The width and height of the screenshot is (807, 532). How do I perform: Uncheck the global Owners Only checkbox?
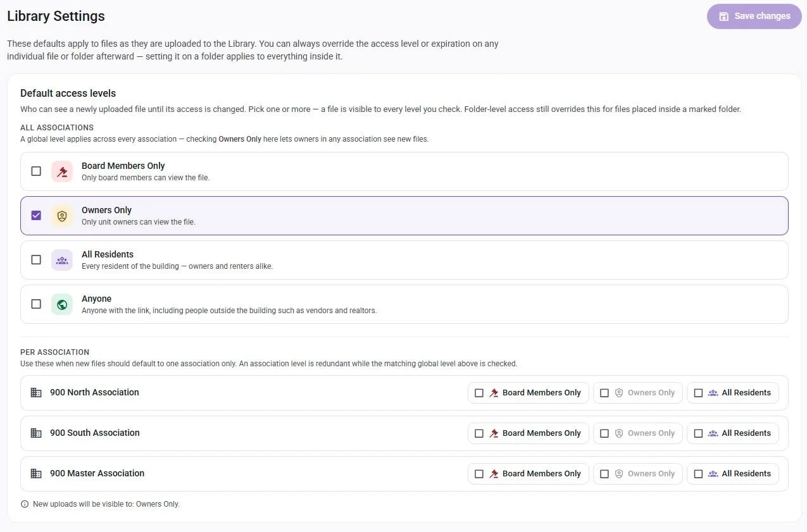click(36, 216)
